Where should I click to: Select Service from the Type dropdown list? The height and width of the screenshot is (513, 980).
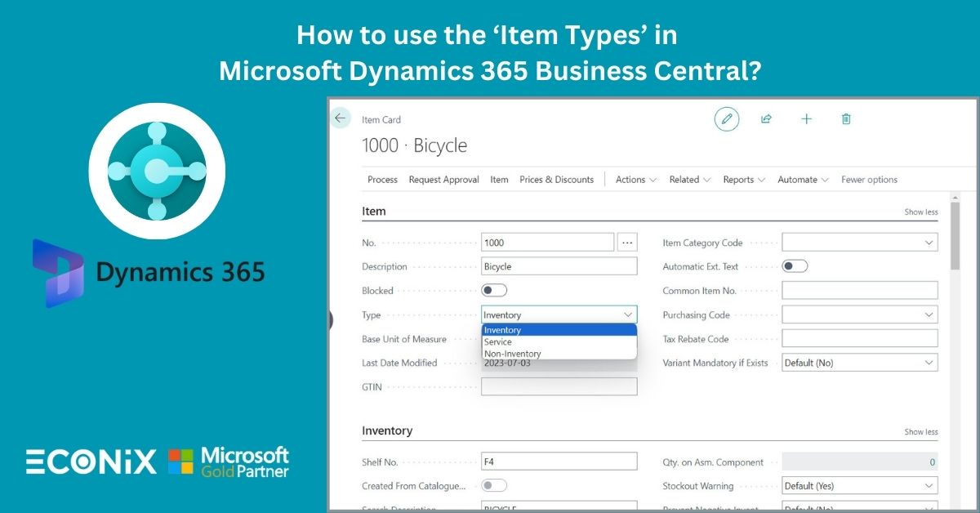[498, 341]
